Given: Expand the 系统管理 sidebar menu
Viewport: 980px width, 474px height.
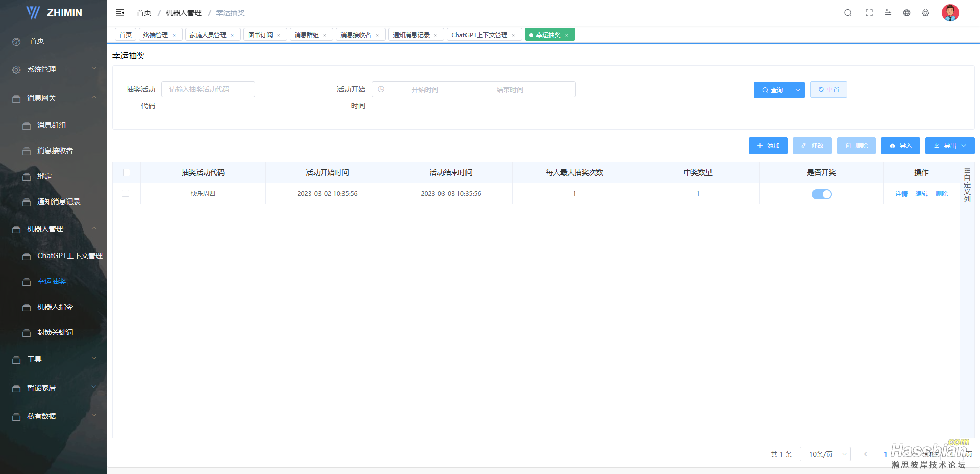Looking at the screenshot, I should point(94,69).
